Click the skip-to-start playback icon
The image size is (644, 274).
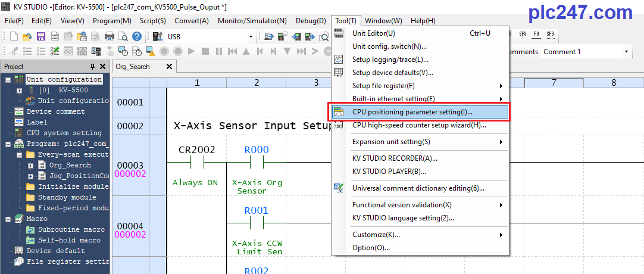pyautogui.click(x=233, y=51)
